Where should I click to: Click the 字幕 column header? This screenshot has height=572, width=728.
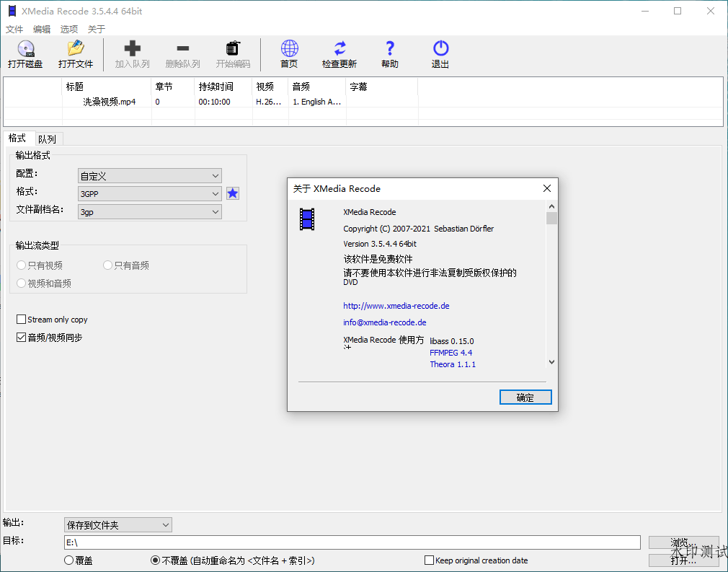point(381,87)
